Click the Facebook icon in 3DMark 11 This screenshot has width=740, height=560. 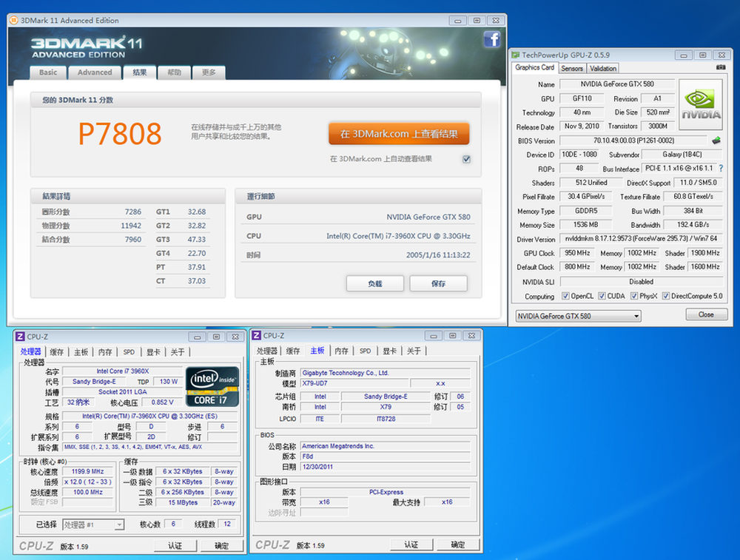pyautogui.click(x=492, y=39)
